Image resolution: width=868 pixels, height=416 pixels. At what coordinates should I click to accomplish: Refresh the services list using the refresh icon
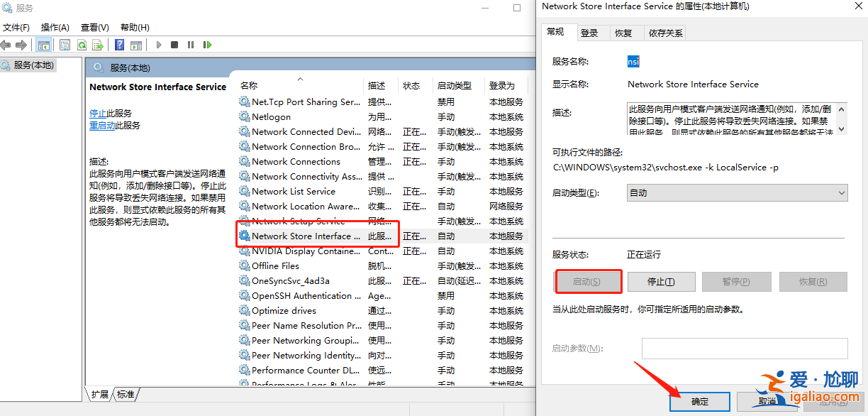82,45
